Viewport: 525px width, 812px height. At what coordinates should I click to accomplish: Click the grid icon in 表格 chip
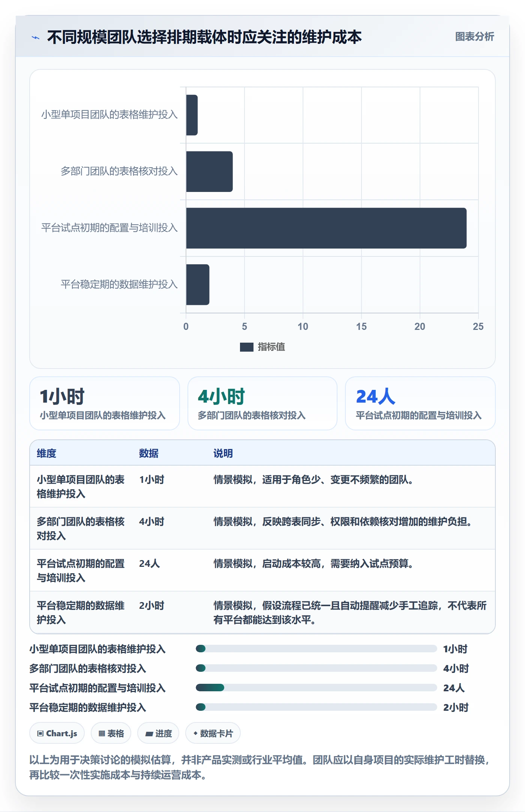click(x=102, y=733)
